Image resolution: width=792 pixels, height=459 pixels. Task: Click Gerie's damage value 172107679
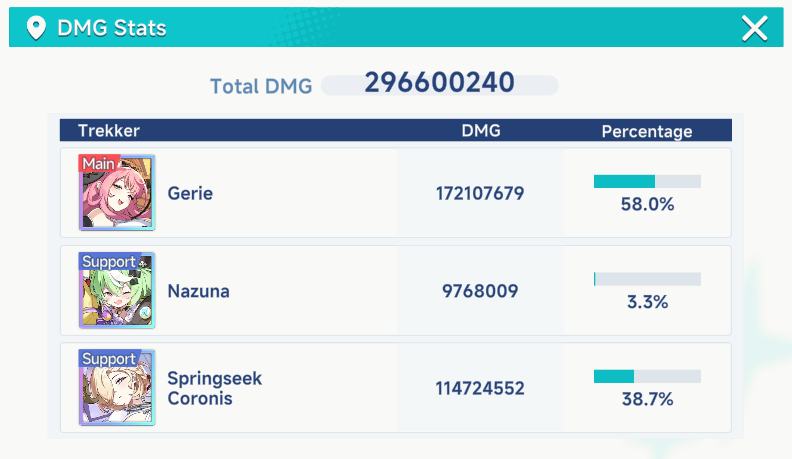(480, 194)
